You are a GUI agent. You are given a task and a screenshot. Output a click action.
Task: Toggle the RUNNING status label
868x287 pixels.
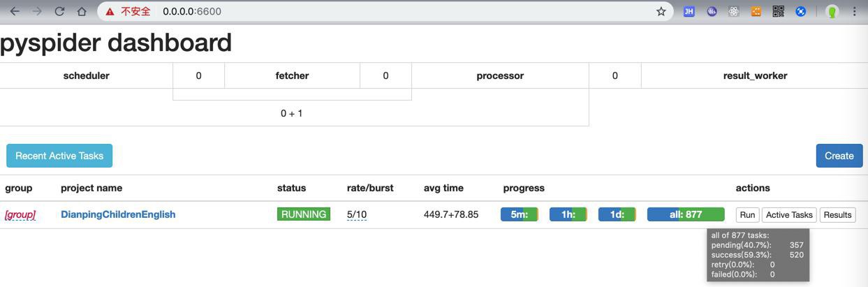point(304,214)
